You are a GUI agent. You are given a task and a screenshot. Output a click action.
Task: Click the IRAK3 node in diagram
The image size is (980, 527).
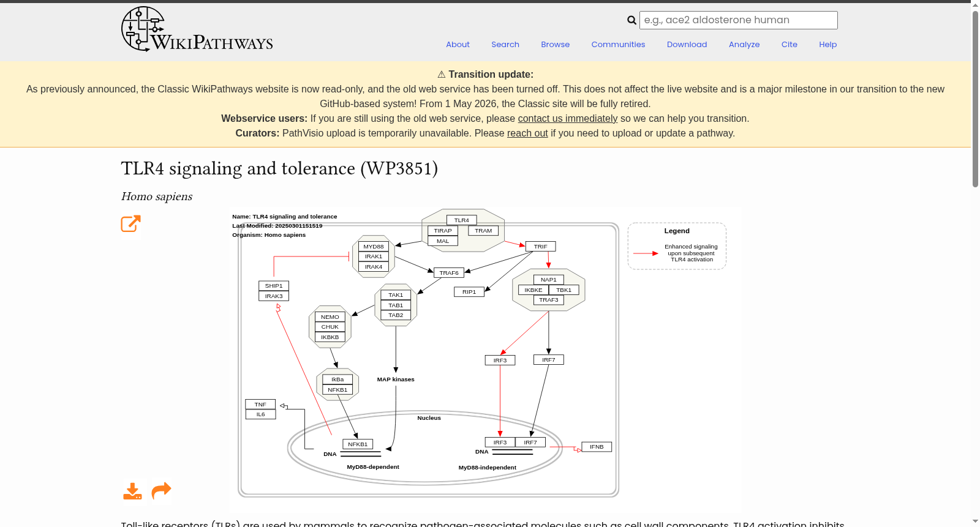[274, 296]
